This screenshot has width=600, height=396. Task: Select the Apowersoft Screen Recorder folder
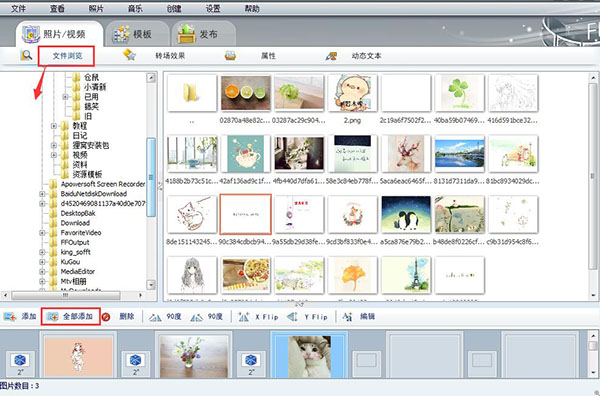(103, 184)
